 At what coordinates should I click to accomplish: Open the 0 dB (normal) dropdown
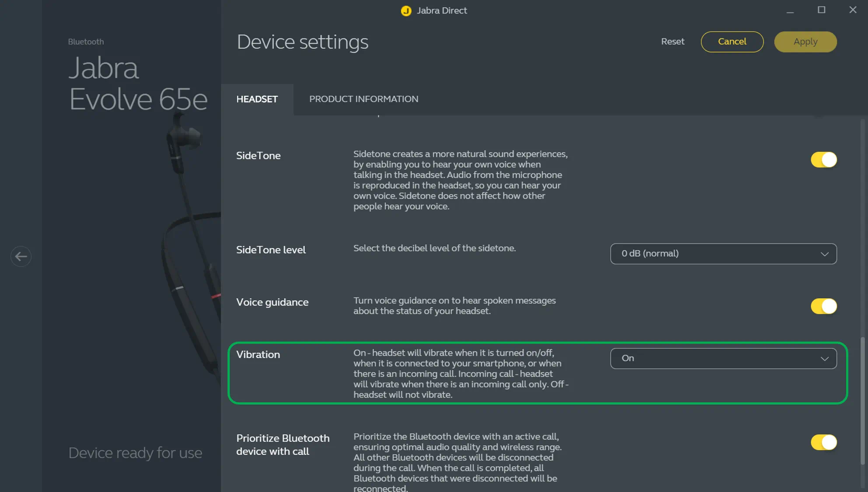[723, 254]
